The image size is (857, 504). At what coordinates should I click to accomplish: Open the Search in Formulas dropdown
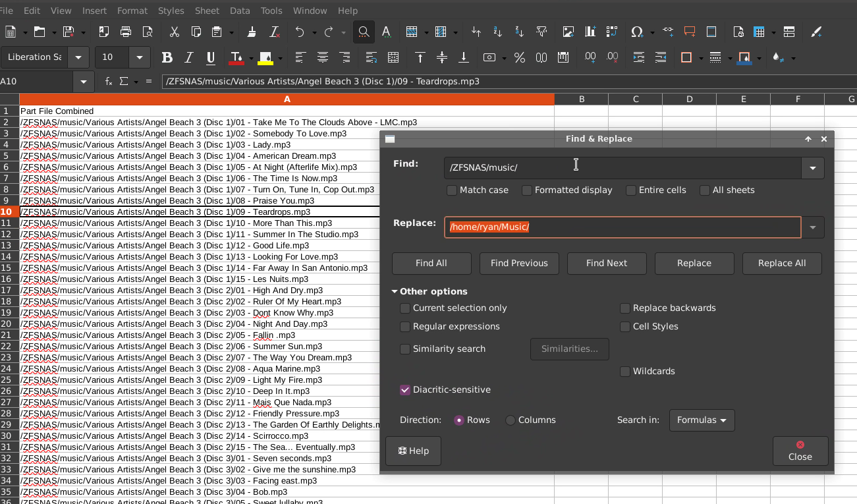702,420
